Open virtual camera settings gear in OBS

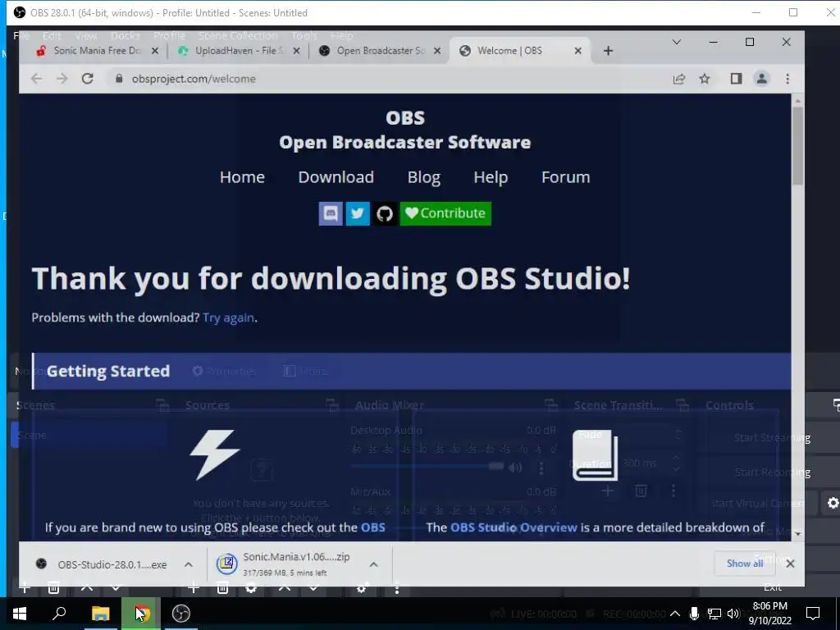click(833, 503)
